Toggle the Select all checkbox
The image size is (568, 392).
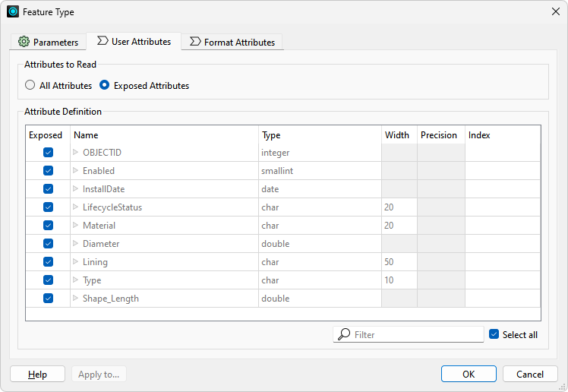(494, 334)
